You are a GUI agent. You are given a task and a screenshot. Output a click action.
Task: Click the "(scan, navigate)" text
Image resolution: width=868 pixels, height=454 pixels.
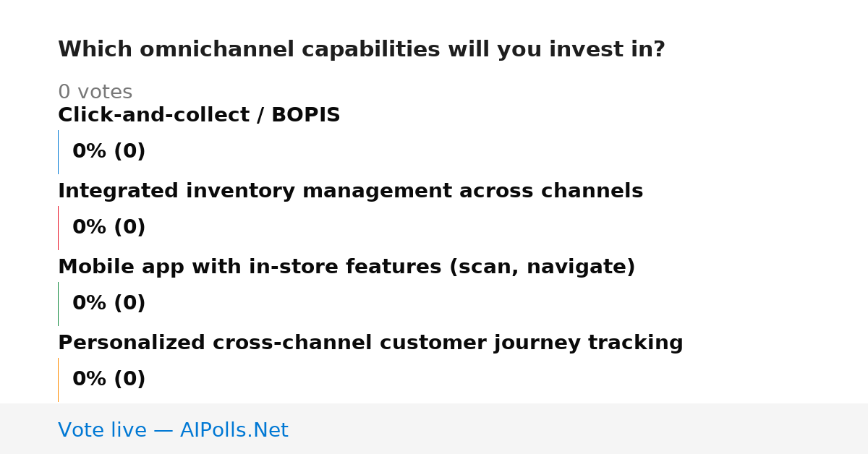542,267
